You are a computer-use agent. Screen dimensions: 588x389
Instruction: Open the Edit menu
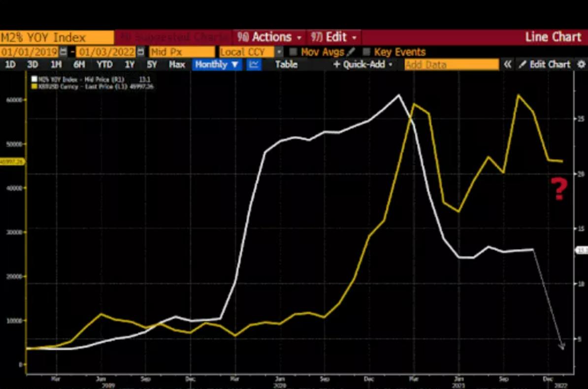click(x=334, y=37)
